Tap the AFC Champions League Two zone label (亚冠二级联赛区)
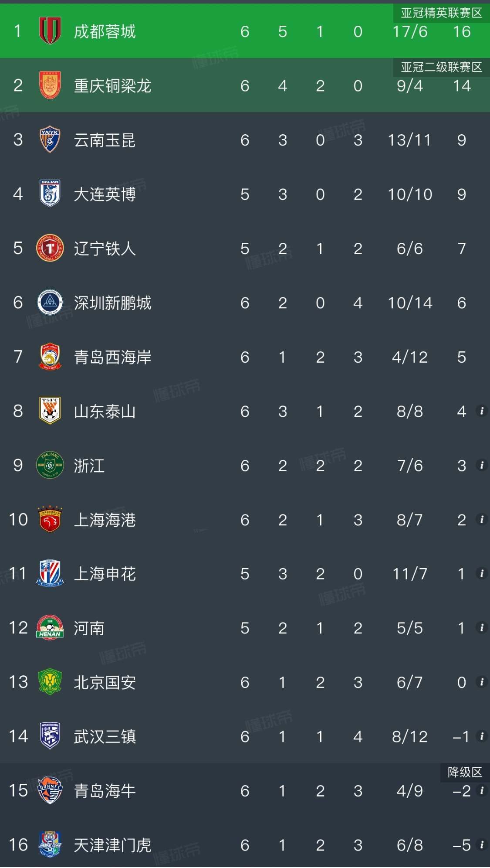Image resolution: width=490 pixels, height=868 pixels. pos(441,67)
